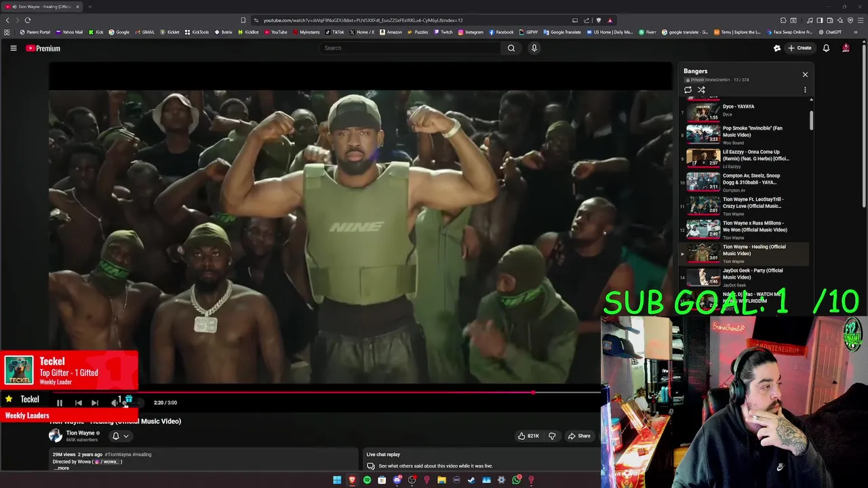Click the #Healing hashtag link
This screenshot has height=488, width=868.
pyautogui.click(x=142, y=455)
